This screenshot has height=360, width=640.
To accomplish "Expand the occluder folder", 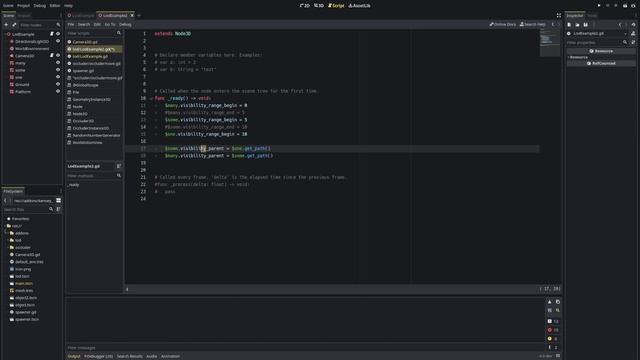I will (x=7, y=247).
